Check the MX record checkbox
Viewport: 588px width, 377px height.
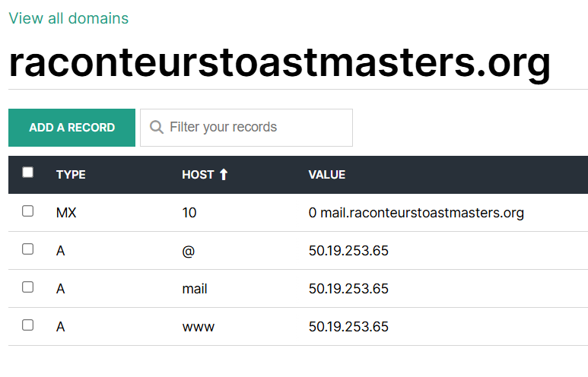pyautogui.click(x=28, y=211)
